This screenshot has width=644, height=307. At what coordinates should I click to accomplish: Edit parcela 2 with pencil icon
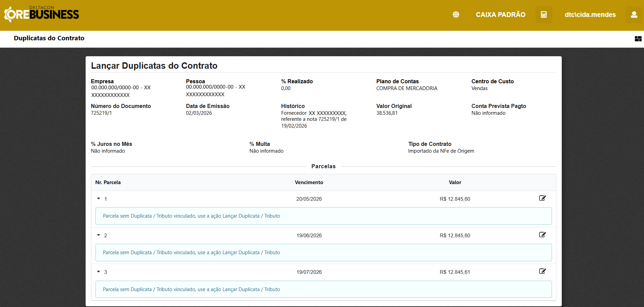click(542, 235)
